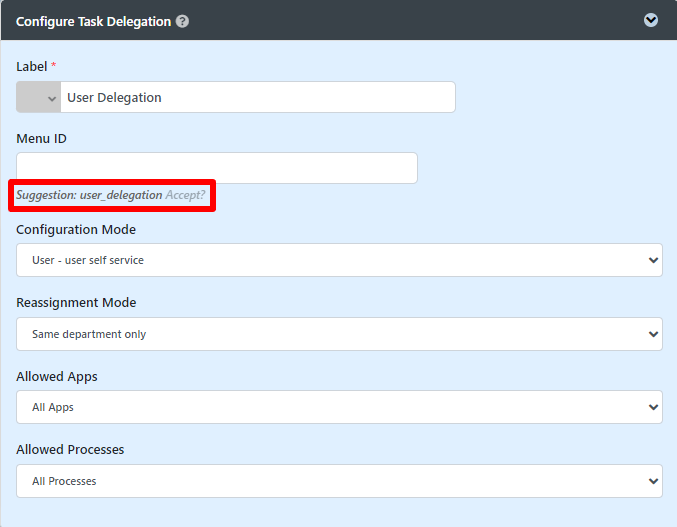Viewport: 677px width, 527px height.
Task: Click the Reassignment Mode caption text
Action: [x=76, y=302]
